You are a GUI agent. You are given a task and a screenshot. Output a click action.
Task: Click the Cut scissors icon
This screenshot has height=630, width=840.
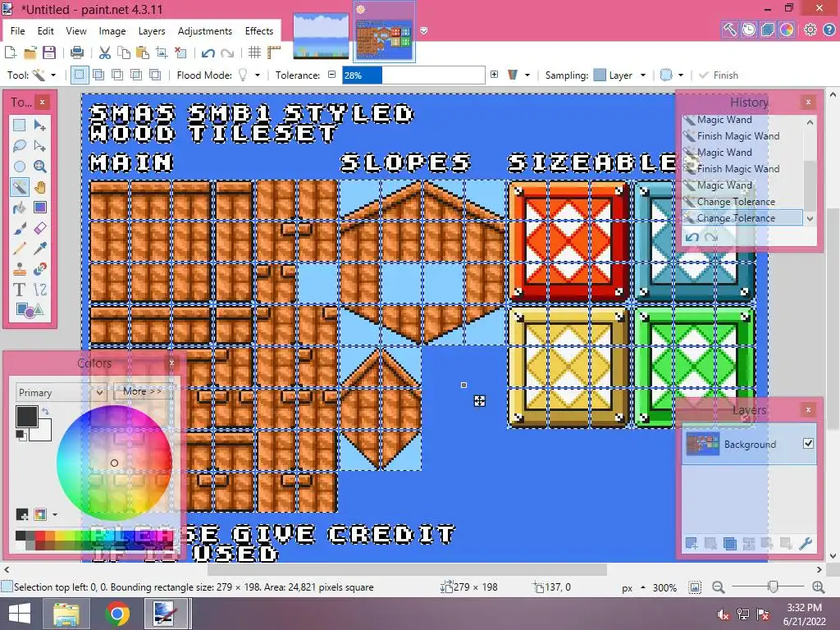104,52
